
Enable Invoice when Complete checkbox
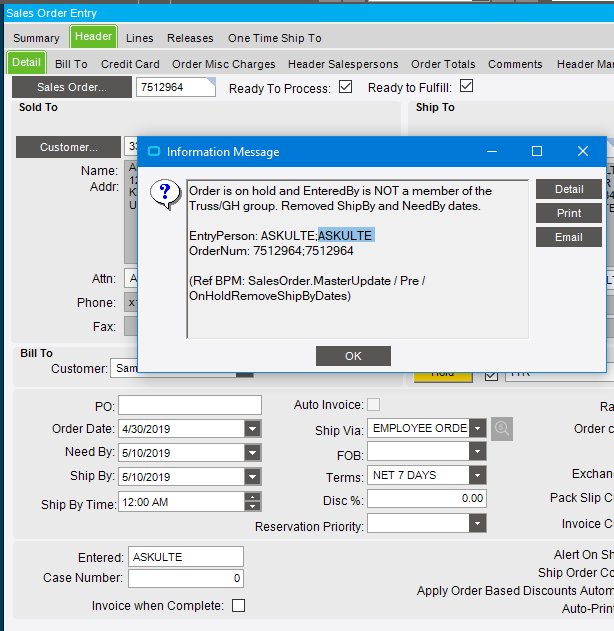pos(238,605)
